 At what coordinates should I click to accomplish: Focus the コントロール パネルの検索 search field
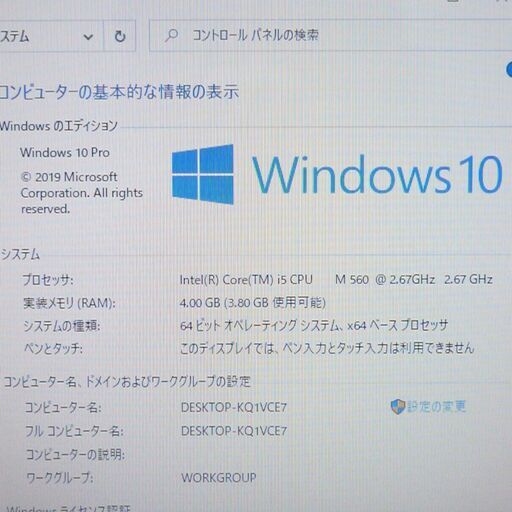pos(330,35)
